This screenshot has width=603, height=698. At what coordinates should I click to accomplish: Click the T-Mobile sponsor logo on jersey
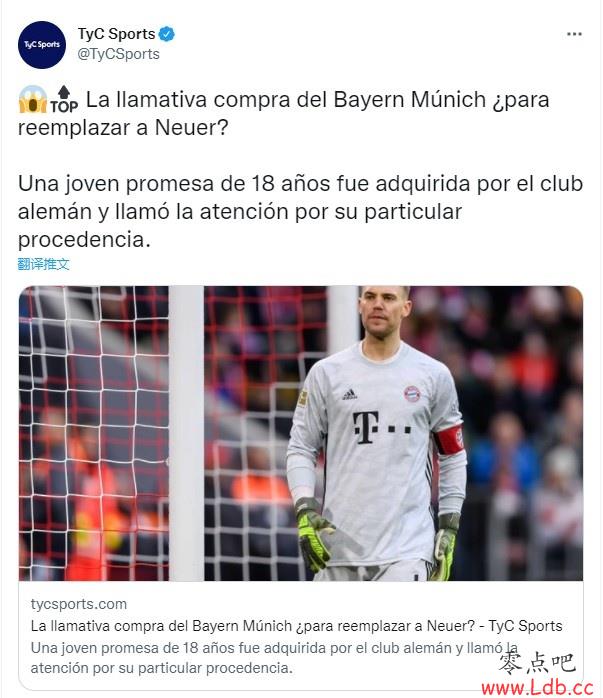(382, 428)
